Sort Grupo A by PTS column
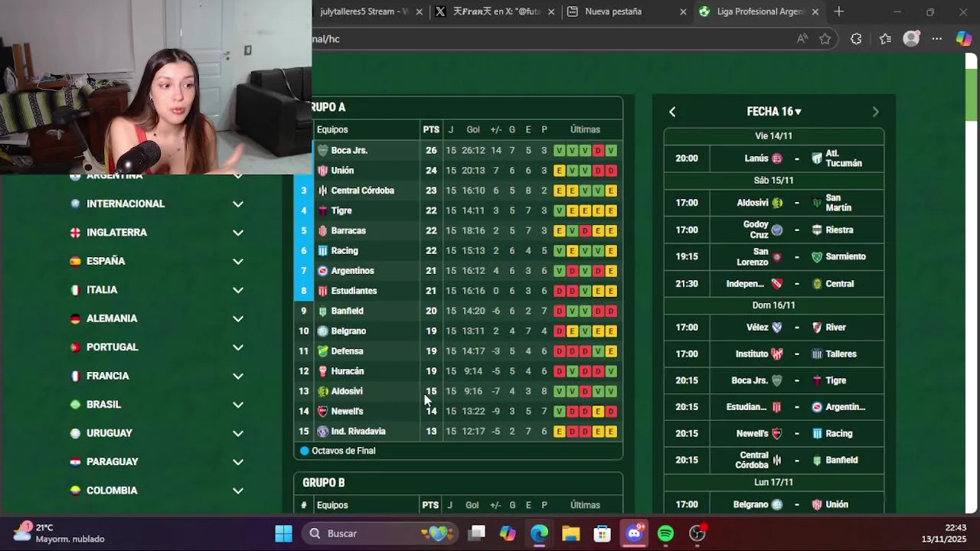The image size is (980, 551). 431,130
